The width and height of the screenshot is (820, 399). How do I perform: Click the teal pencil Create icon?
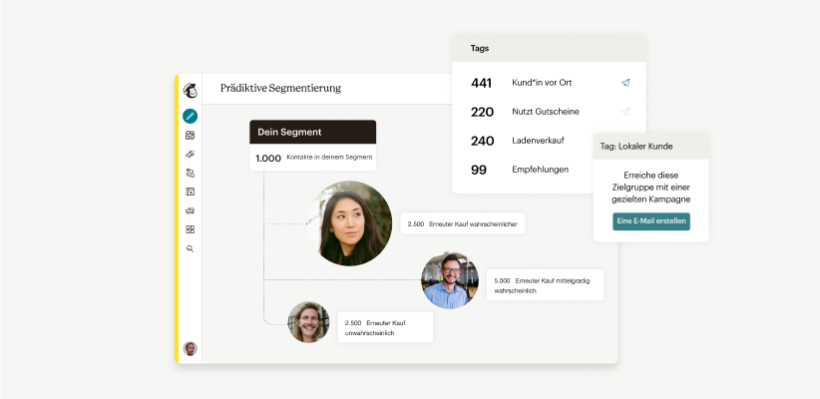(x=190, y=116)
